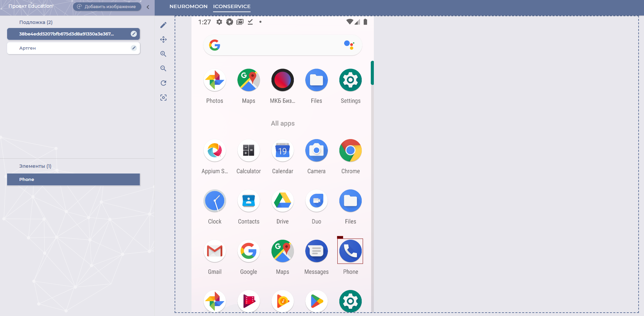This screenshot has height=316, width=644.
Task: Click the Phone app icon
Action: [x=351, y=251]
